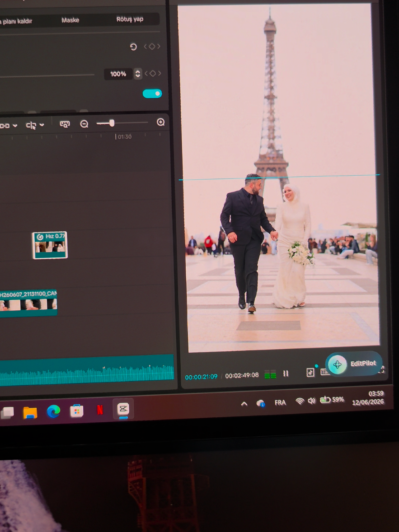Open the EditPilot assistant button
The width and height of the screenshot is (399, 532).
354,364
